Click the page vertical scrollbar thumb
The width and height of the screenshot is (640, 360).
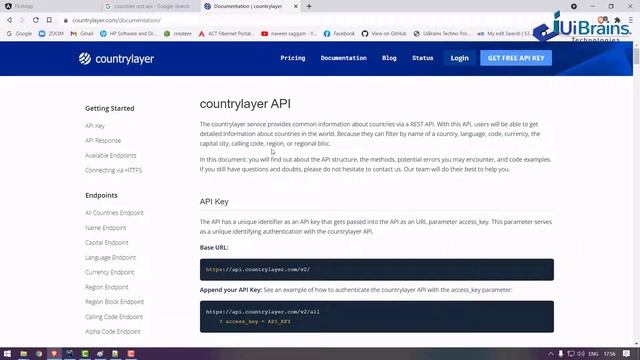(x=636, y=55)
